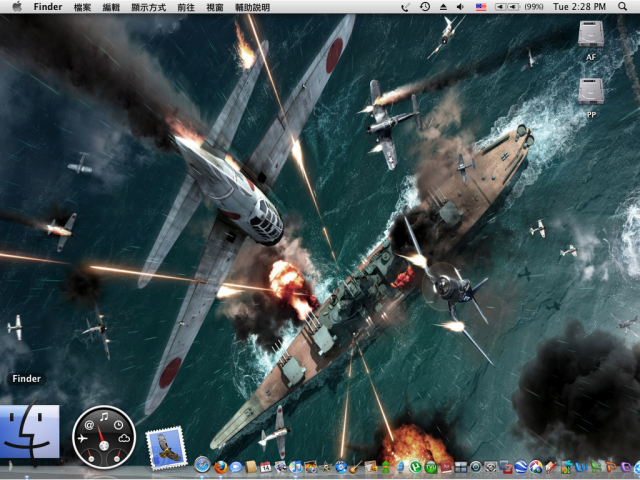
Task: Launch iTunes from the Dock
Action: (x=296, y=467)
